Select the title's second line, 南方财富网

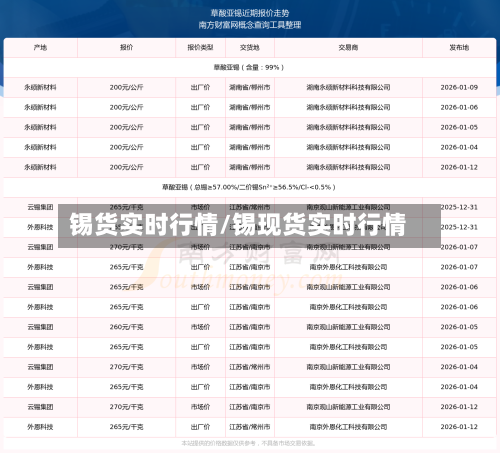tap(250, 25)
